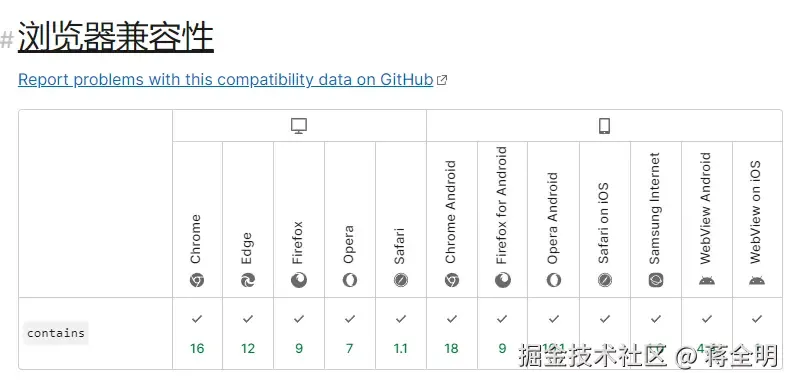The width and height of the screenshot is (793, 384).
Task: Click the Chrome Android browser icon
Action: coord(452,280)
